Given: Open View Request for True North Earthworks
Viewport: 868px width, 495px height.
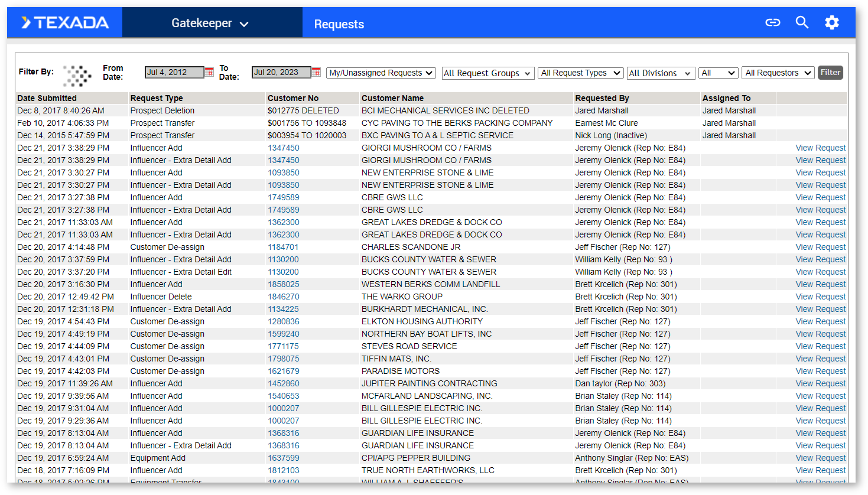Looking at the screenshot, I should click(821, 470).
